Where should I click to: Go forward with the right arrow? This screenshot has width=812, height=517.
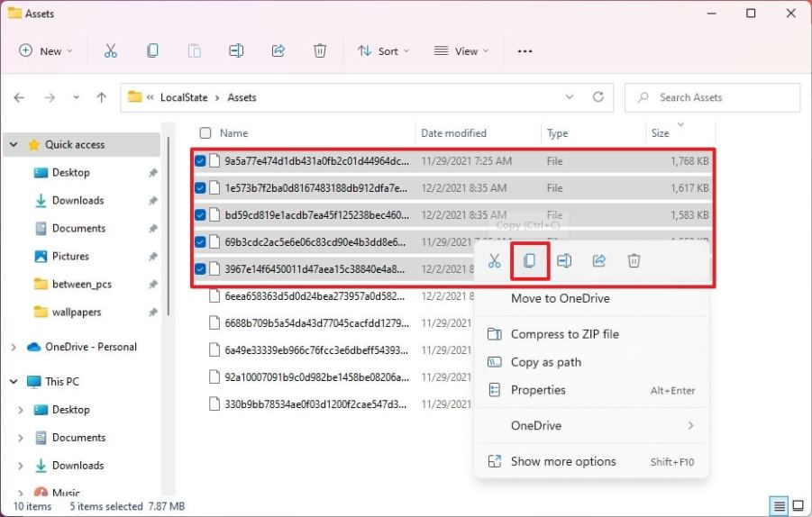coord(50,97)
